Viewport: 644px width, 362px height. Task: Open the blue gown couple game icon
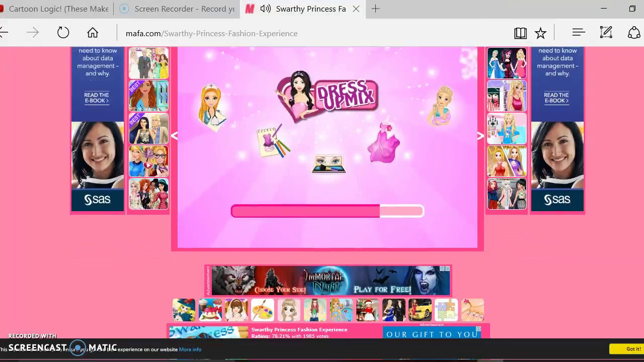click(x=393, y=310)
